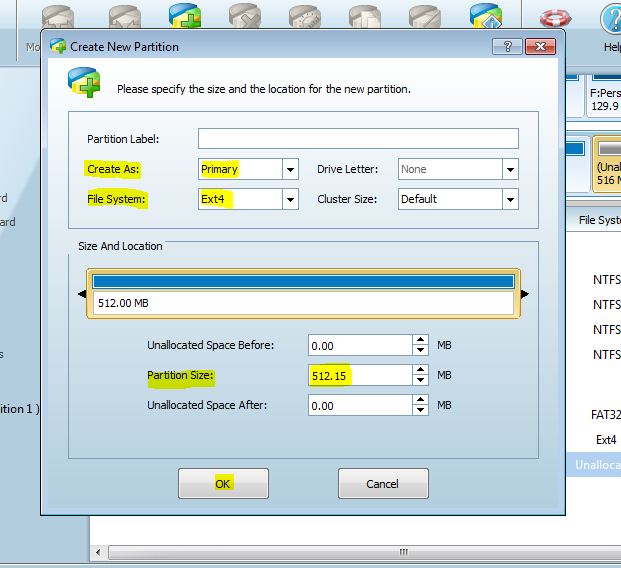This screenshot has height=568, width=621.
Task: Select the FAT32 row in the partition list
Action: (x=593, y=415)
